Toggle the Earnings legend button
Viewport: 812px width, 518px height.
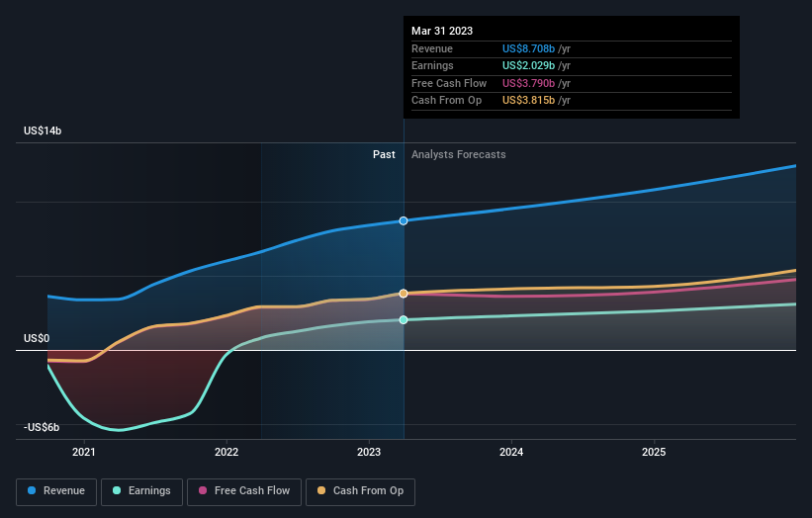tap(141, 491)
